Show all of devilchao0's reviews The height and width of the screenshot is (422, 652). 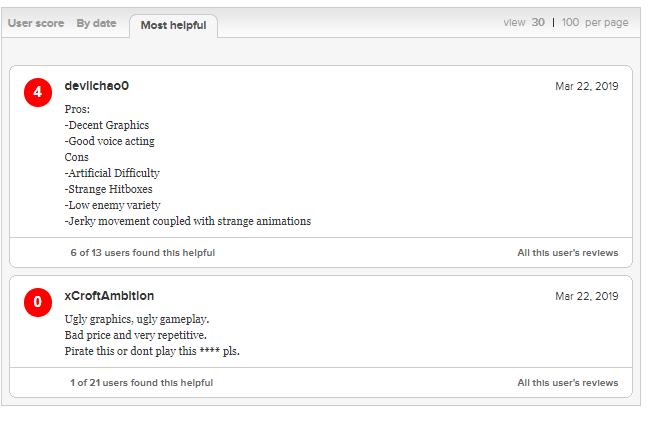pyautogui.click(x=568, y=253)
